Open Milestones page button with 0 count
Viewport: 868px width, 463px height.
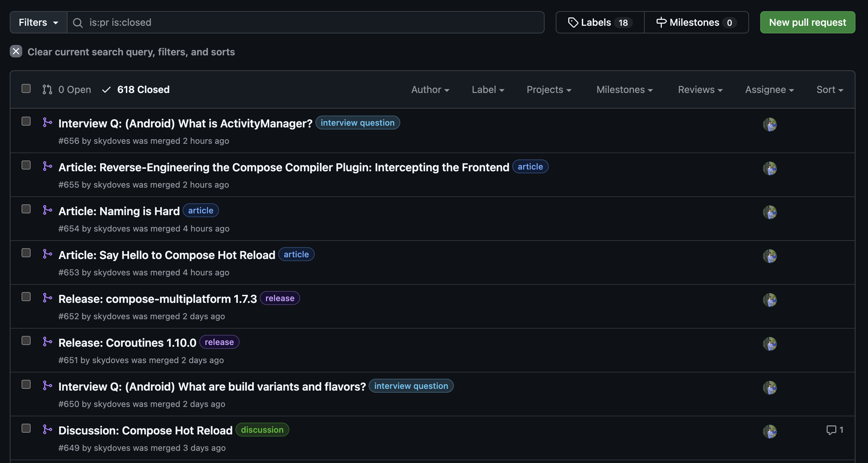point(697,22)
